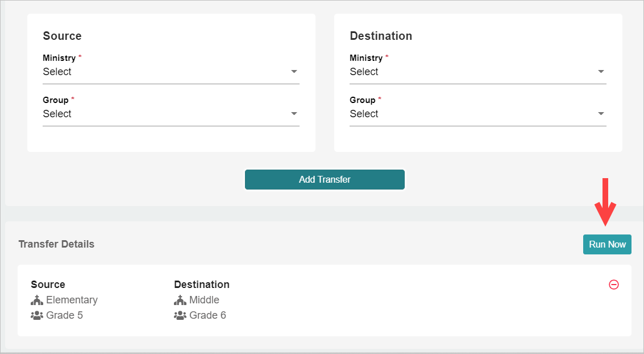Expand the Source Group dropdown arrow

click(294, 114)
